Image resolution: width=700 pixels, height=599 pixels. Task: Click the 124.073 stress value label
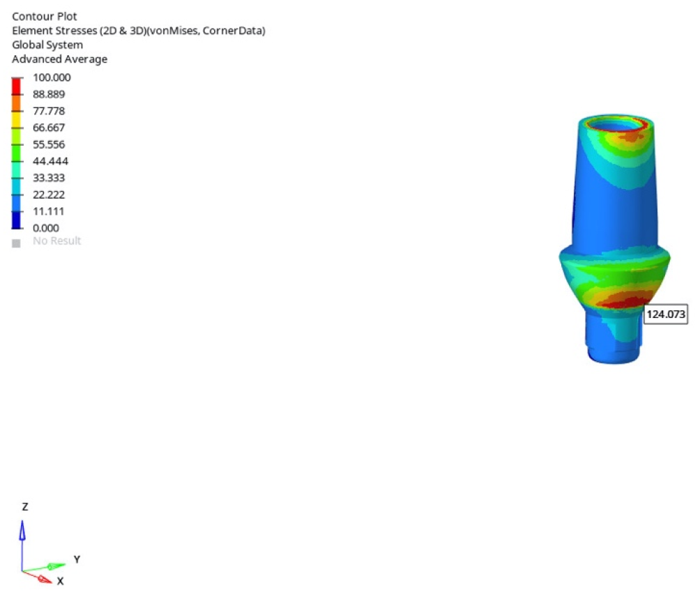click(x=666, y=314)
